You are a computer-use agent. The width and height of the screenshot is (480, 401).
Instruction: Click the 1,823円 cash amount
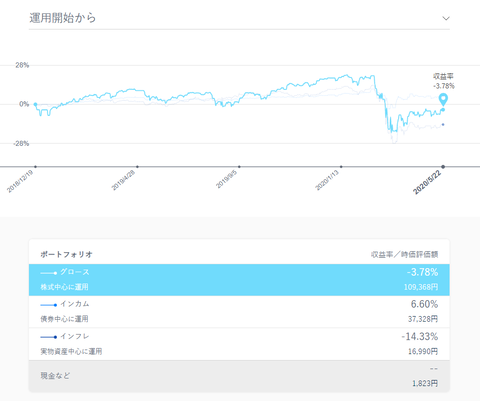point(425,383)
